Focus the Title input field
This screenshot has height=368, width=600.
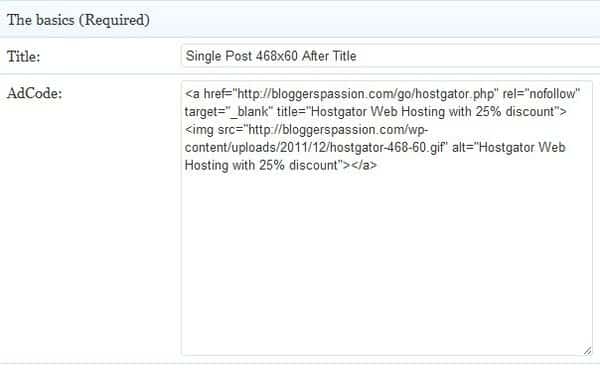[x=391, y=56]
